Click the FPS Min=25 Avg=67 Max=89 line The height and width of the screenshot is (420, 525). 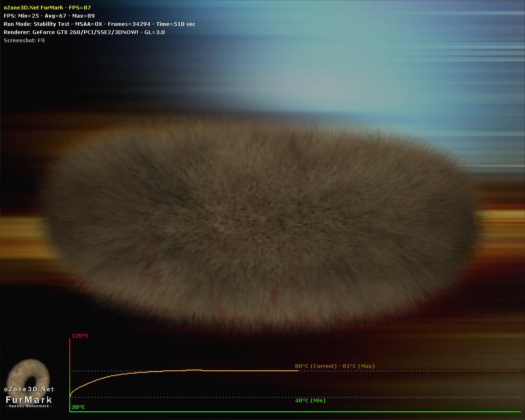(x=49, y=16)
